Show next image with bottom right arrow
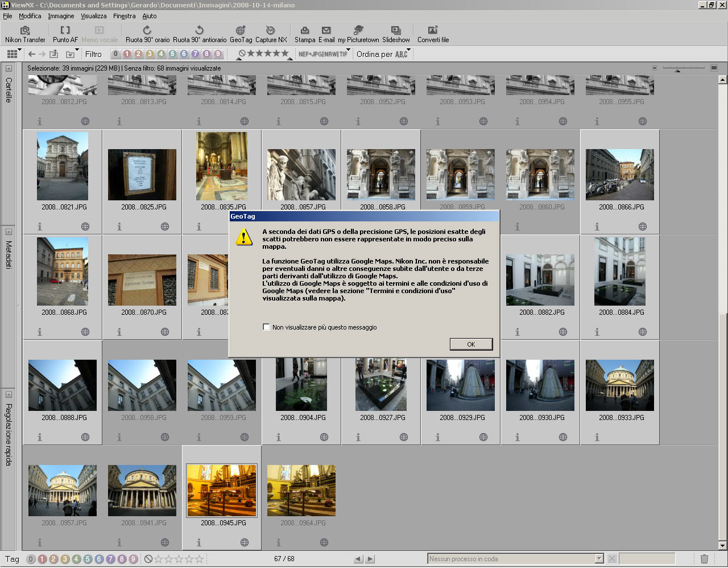The height and width of the screenshot is (568, 728). pyautogui.click(x=370, y=559)
